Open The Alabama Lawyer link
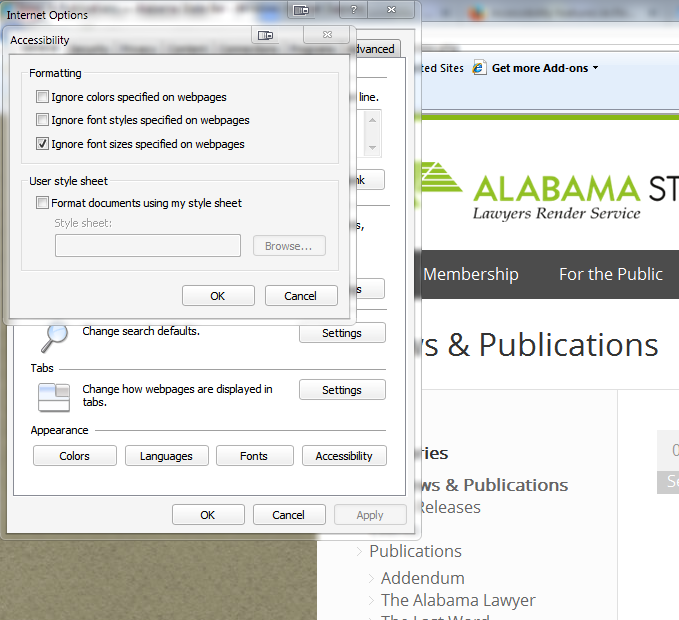 [458, 600]
